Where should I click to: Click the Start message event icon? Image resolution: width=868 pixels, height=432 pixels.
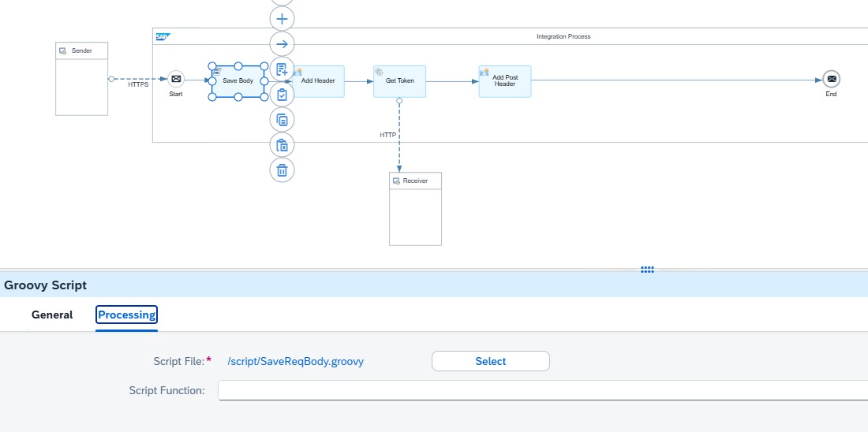coord(176,80)
